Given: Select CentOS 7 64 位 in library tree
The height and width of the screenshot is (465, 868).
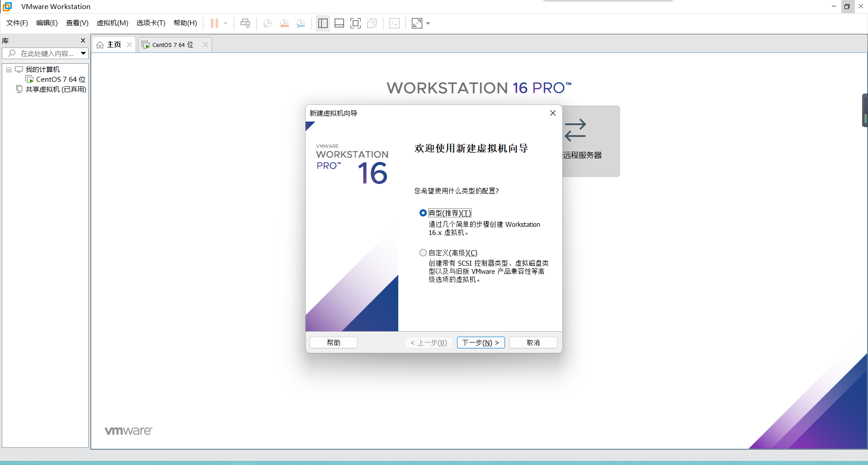Looking at the screenshot, I should [61, 80].
